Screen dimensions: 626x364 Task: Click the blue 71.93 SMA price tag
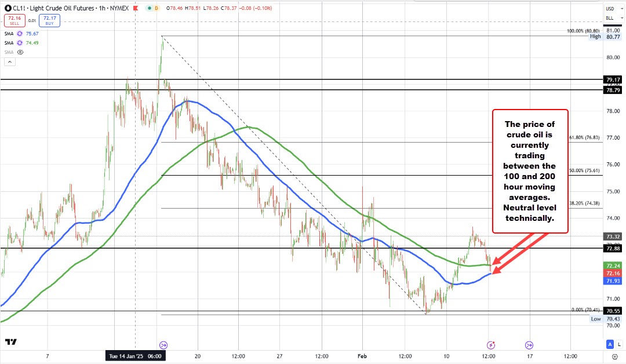click(613, 281)
